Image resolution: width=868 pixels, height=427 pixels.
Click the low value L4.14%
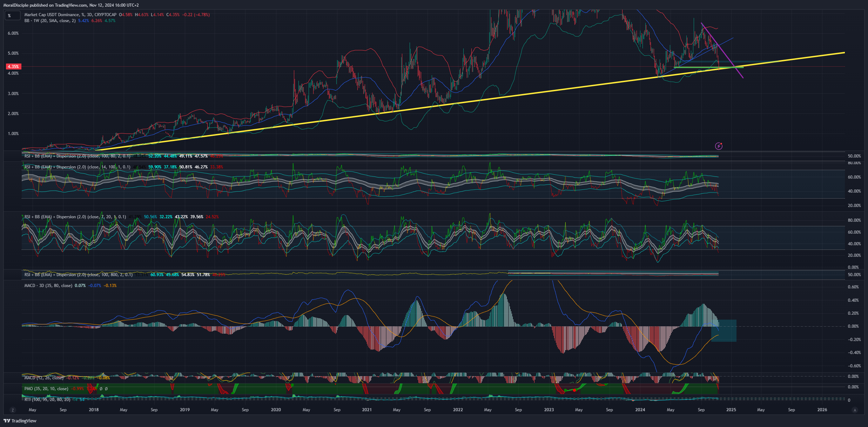[157, 15]
